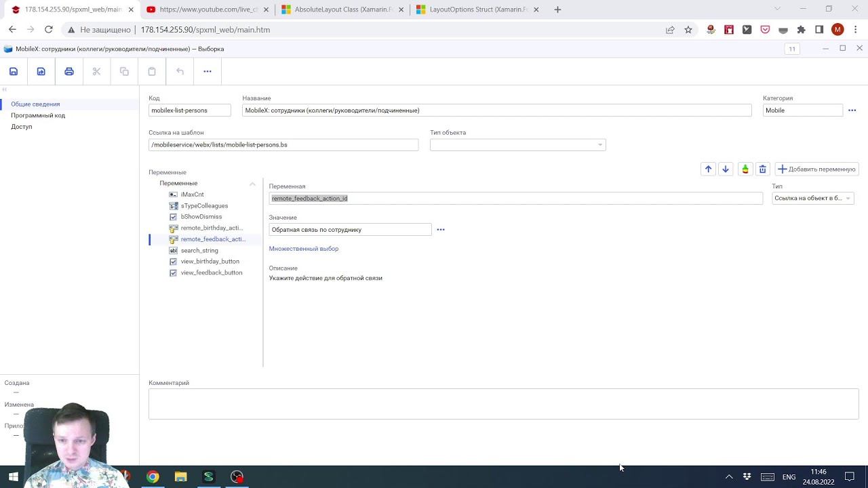Close the YouTube browser tab
Screen dimensions: 868x488
(x=266, y=9)
